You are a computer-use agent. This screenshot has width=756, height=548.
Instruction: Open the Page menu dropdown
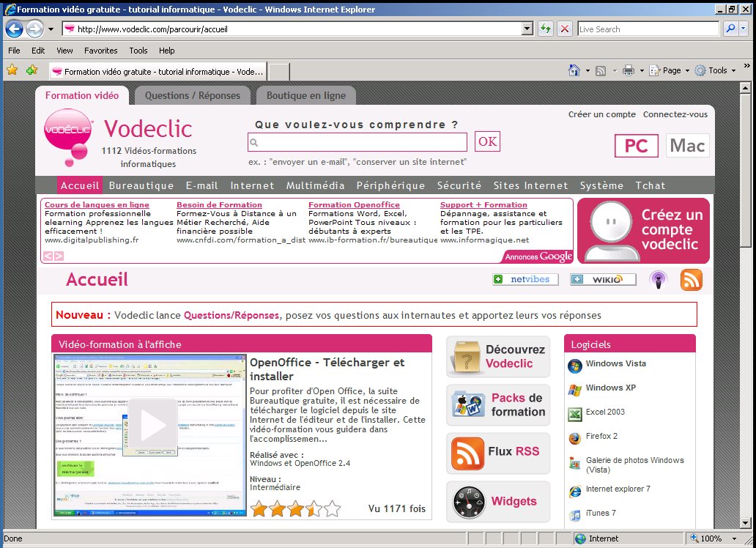pyautogui.click(x=670, y=70)
